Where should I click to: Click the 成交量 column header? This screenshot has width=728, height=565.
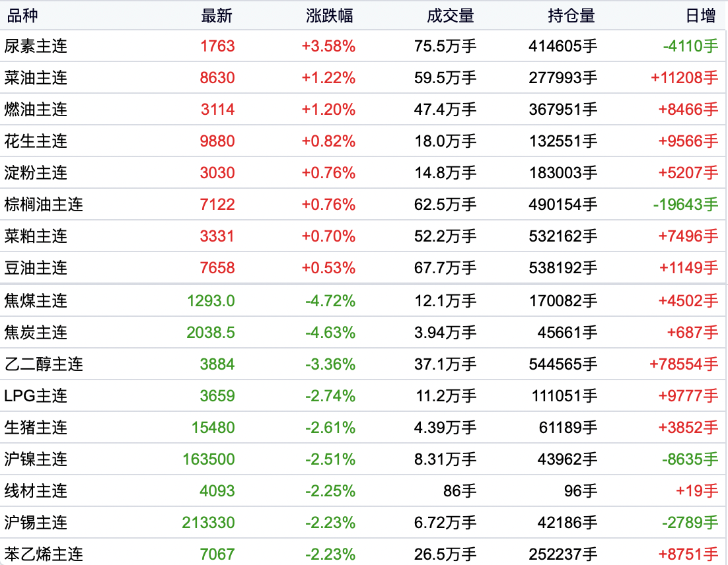(451, 16)
